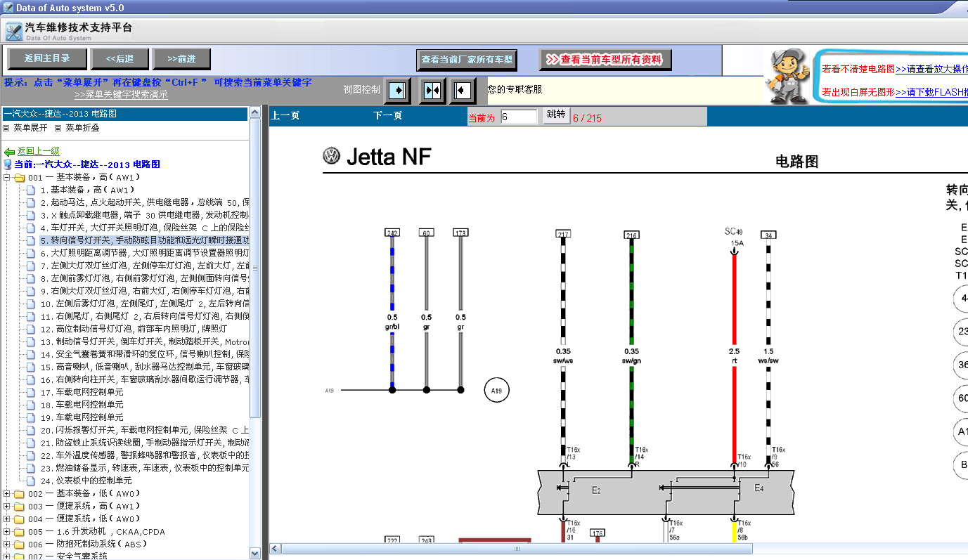Viewport: 968px width, 560px height.
Task: Select item 13 制动信号灯开关
Action: (144, 341)
